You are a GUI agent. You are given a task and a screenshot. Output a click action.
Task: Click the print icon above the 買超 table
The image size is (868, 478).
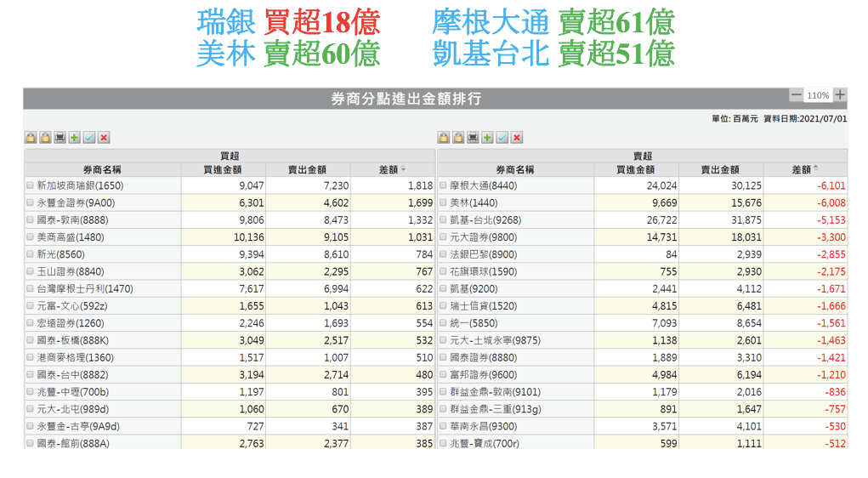[60, 138]
